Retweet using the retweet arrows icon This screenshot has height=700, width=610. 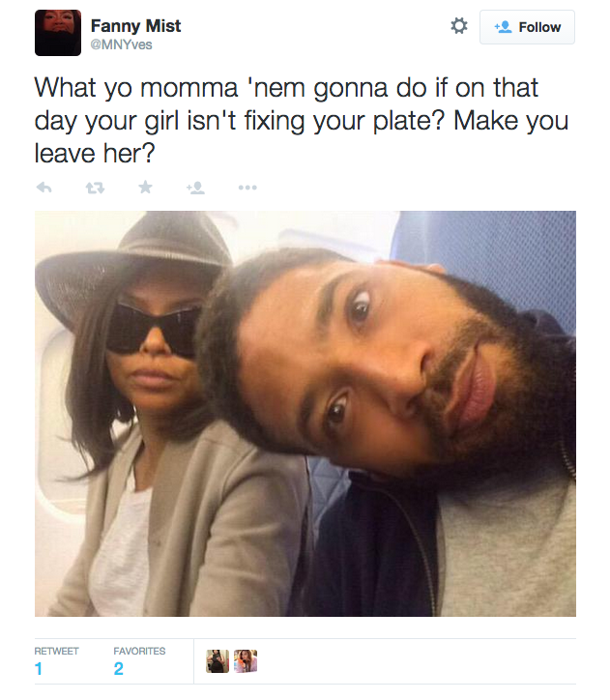pos(95,188)
